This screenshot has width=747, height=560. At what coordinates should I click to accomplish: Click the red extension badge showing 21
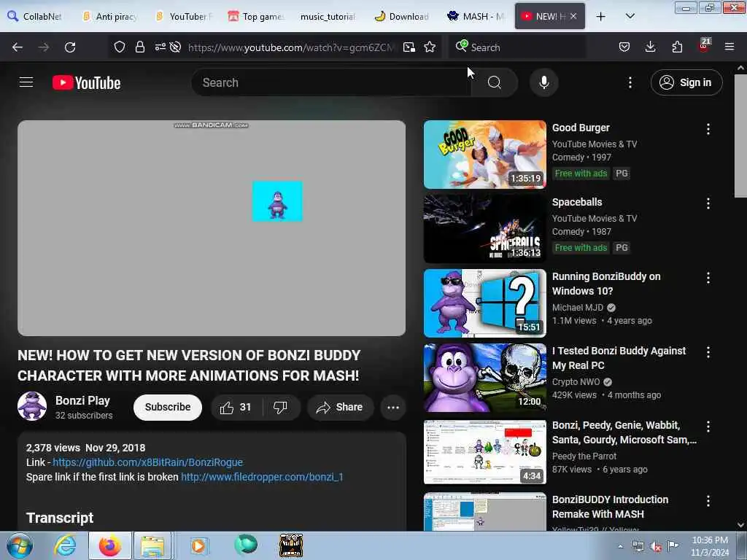[704, 45]
